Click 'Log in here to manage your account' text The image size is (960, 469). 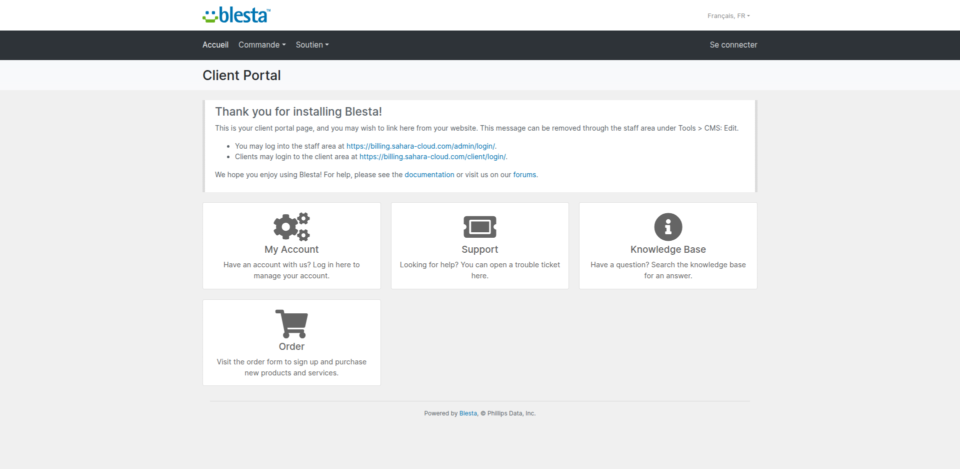(x=306, y=271)
